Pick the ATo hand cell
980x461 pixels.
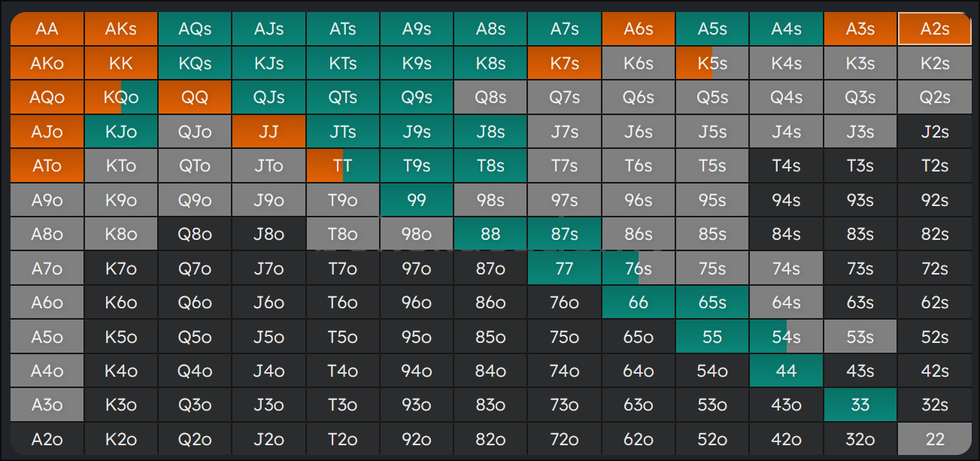coord(47,166)
